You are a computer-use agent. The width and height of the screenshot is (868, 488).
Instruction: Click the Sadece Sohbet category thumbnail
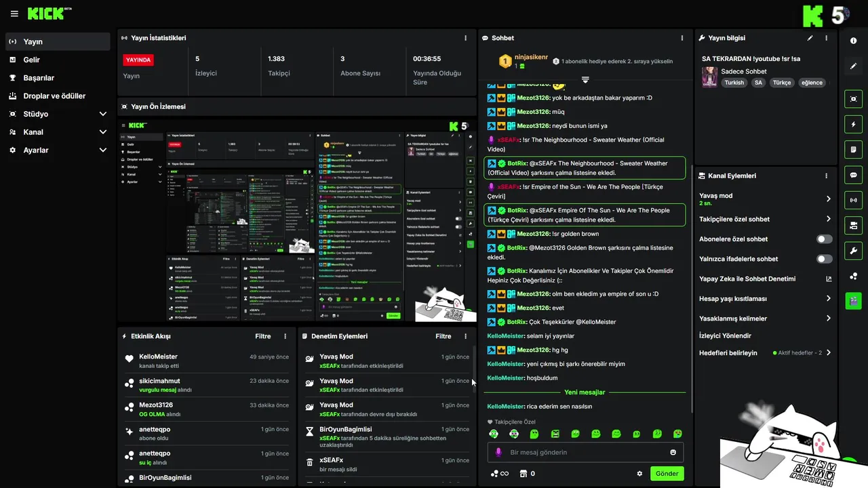(710, 77)
